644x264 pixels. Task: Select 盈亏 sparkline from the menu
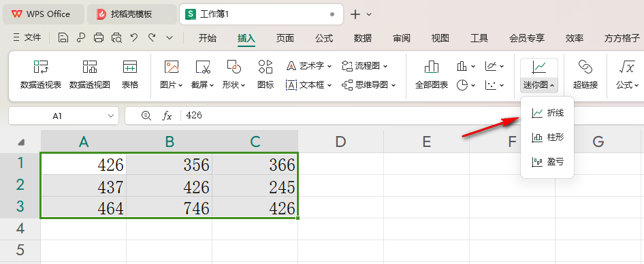tap(547, 162)
